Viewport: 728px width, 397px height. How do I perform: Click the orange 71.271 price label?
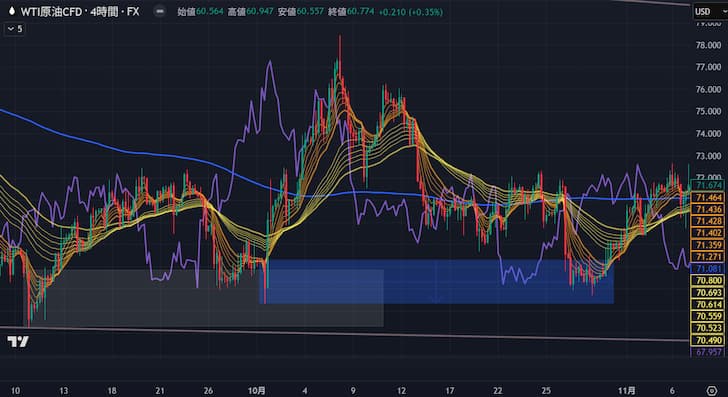click(708, 256)
